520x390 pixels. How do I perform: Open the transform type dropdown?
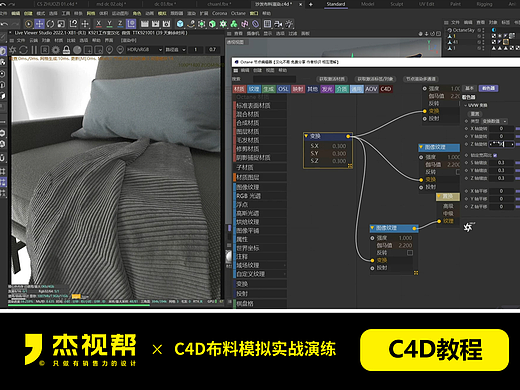click(x=494, y=121)
